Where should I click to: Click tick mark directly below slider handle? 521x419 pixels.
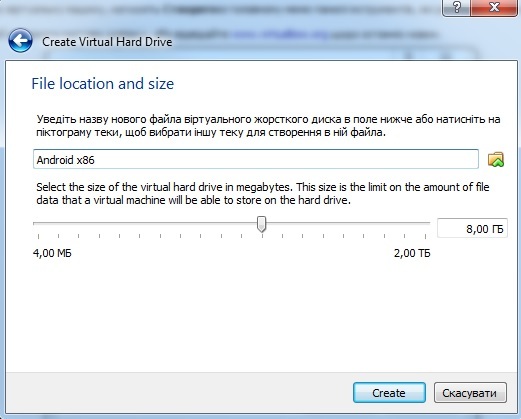262,236
